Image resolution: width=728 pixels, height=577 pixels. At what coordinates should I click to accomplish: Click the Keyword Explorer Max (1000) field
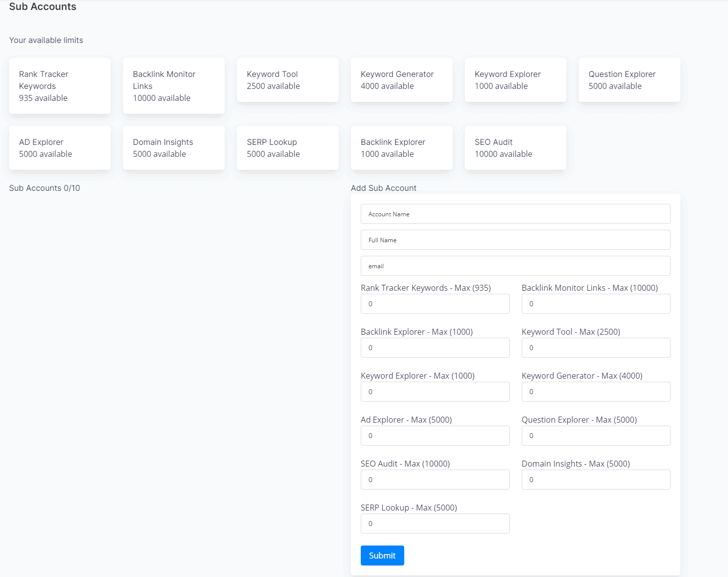coord(435,392)
